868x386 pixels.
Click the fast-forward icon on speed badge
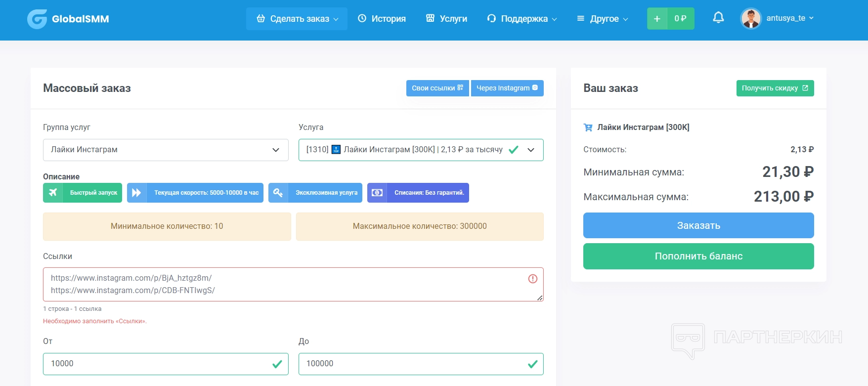tap(136, 193)
